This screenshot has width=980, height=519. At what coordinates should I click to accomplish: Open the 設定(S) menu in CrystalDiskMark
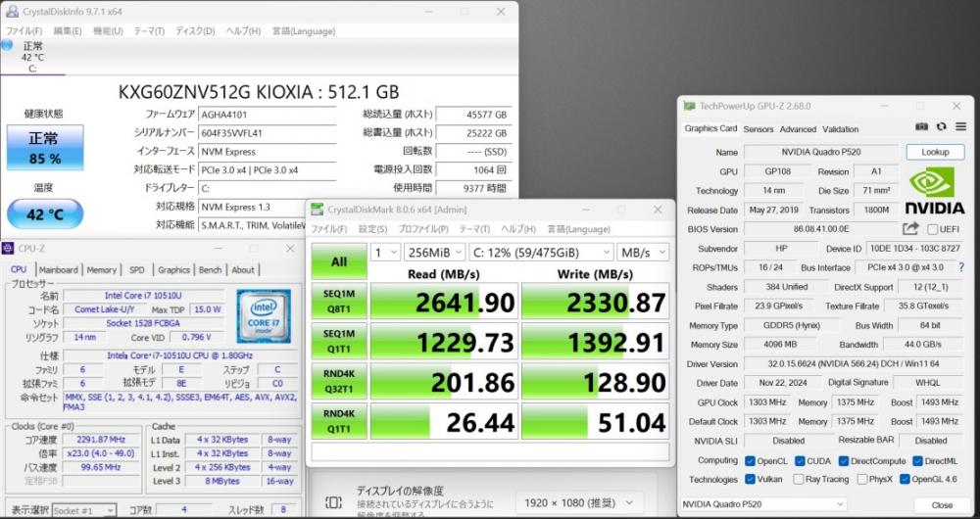(372, 229)
